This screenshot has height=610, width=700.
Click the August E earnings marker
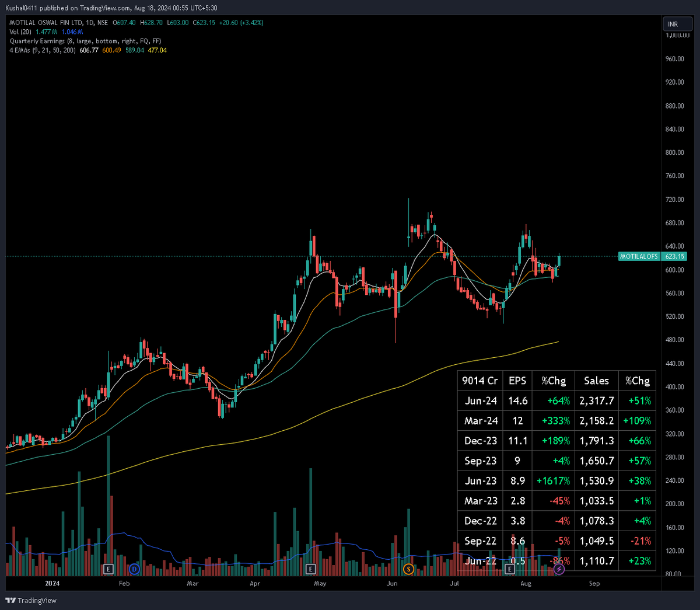509,567
